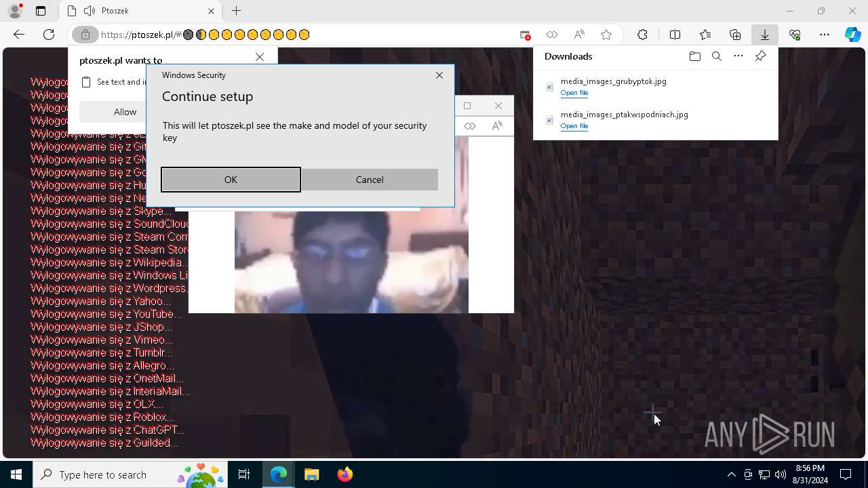Image resolution: width=868 pixels, height=488 pixels.
Task: Click Allow in ptoszek.pl permission prompt
Action: click(125, 112)
